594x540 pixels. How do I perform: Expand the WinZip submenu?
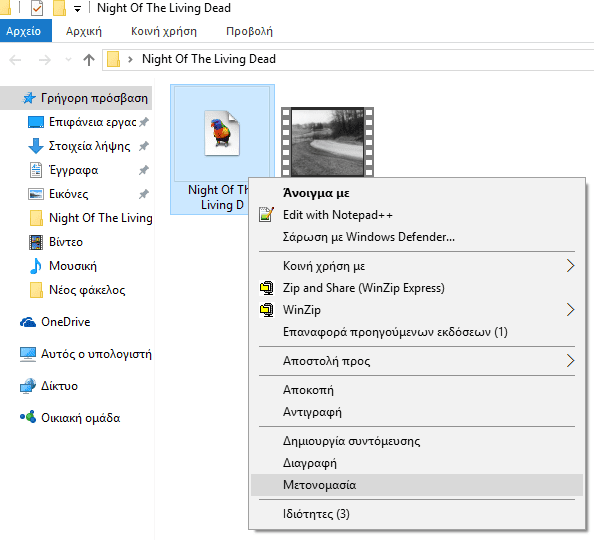tap(417, 310)
